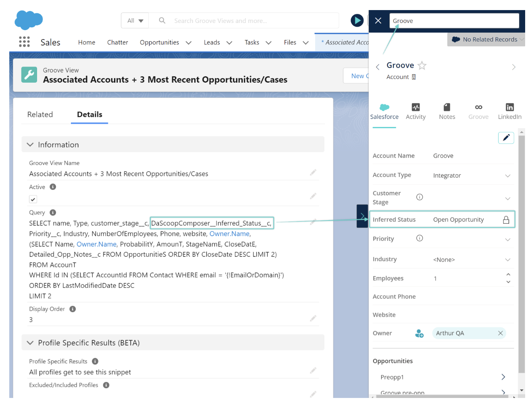Click the change owner person icon
This screenshot has height=404, width=532.
[x=419, y=333]
